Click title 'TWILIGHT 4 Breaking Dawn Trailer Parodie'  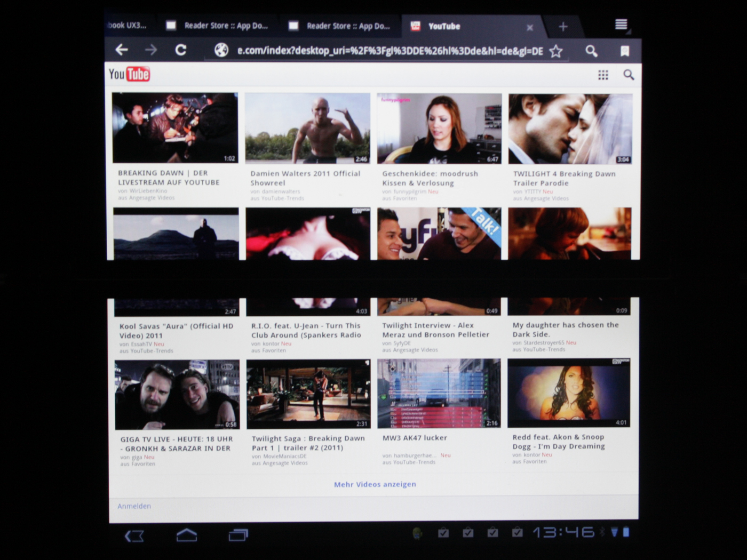click(x=565, y=178)
